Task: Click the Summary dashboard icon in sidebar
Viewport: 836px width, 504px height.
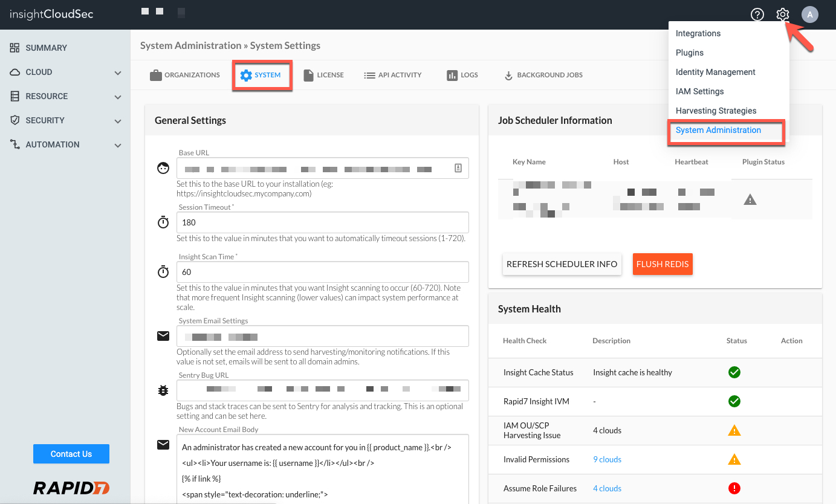Action: tap(15, 48)
